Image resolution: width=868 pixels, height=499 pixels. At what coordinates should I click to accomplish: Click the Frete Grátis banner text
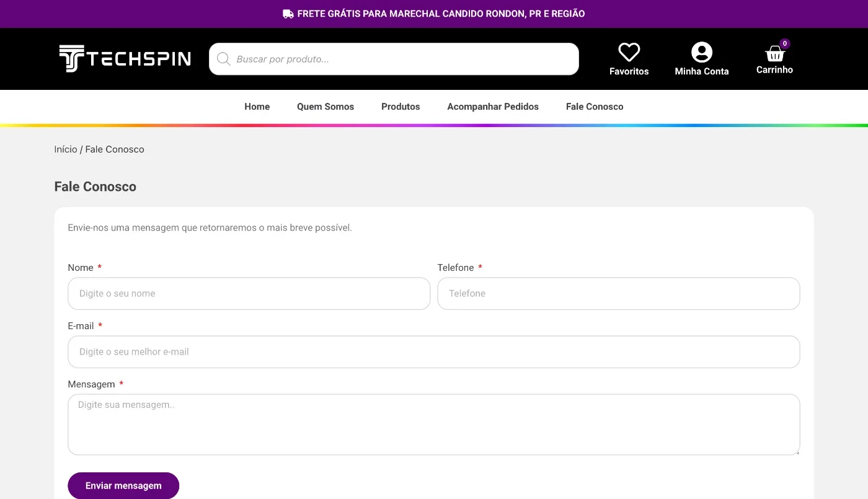pyautogui.click(x=441, y=14)
